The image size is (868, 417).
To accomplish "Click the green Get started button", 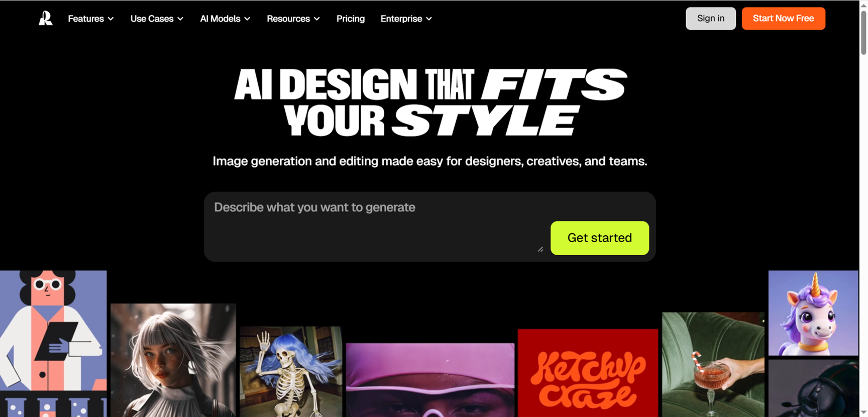I will (x=599, y=238).
